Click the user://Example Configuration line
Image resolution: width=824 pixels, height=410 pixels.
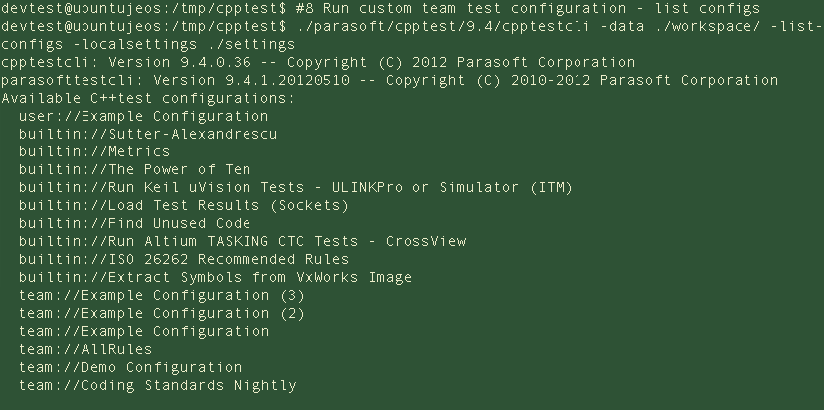pos(143,116)
